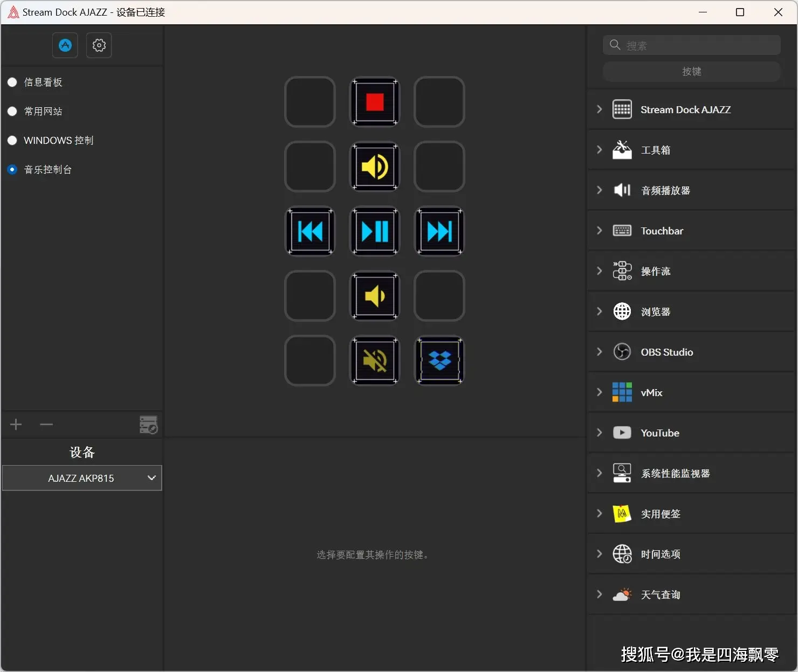Click the Stream Dock AJAZZ keypad icon
Image resolution: width=798 pixels, height=672 pixels.
[x=622, y=109]
